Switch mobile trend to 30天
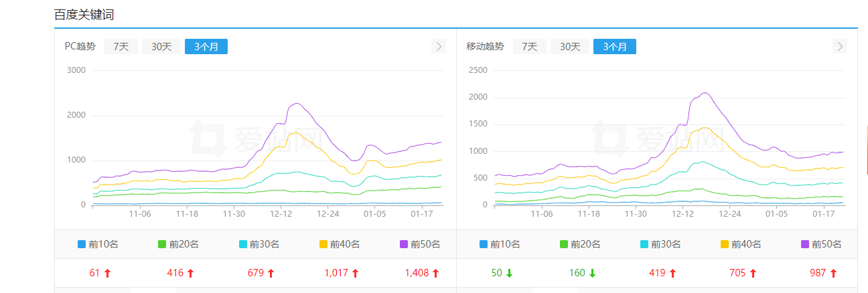Image resolution: width=868 pixels, height=293 pixels. coord(570,46)
